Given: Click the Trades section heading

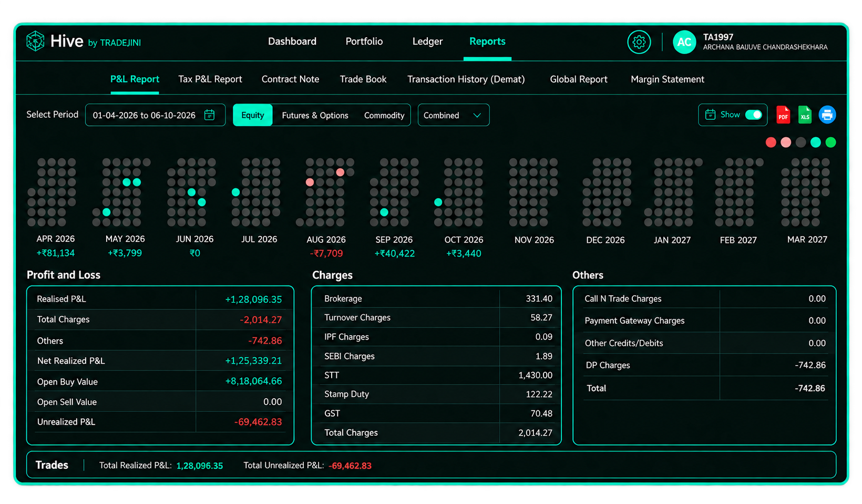Looking at the screenshot, I should point(52,465).
